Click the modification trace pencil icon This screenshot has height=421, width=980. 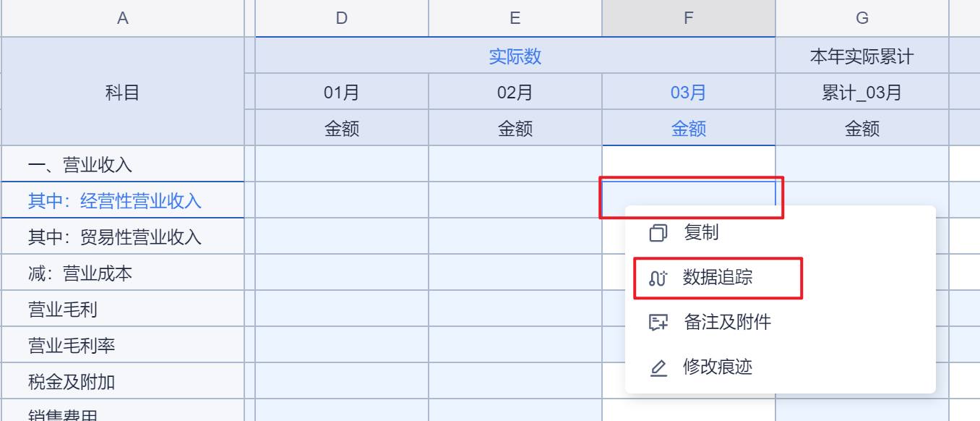pos(658,368)
